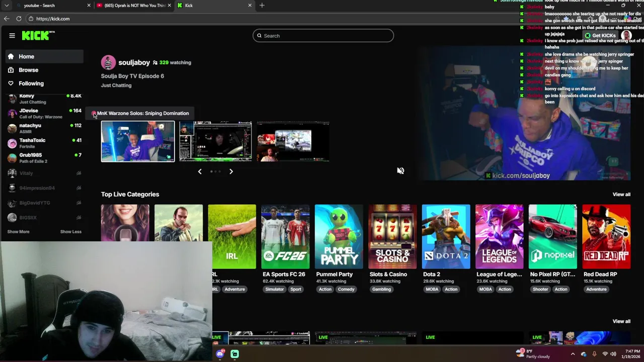Open TashaToxic channel in sidebar

pyautogui.click(x=44, y=143)
